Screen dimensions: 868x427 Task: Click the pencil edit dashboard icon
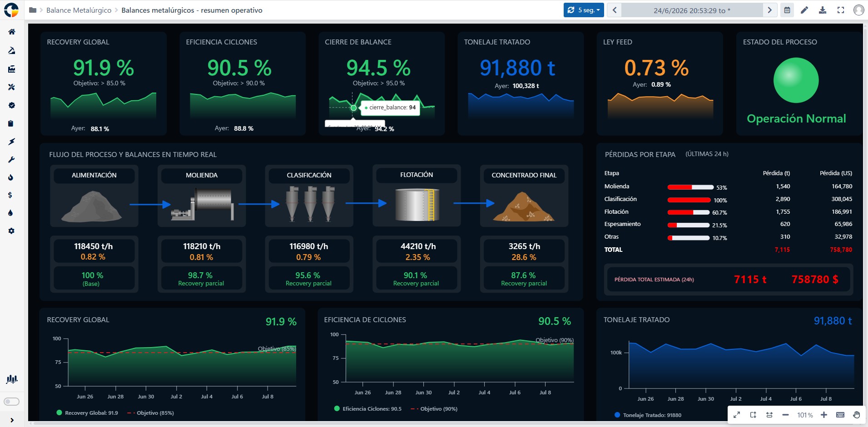coord(804,10)
